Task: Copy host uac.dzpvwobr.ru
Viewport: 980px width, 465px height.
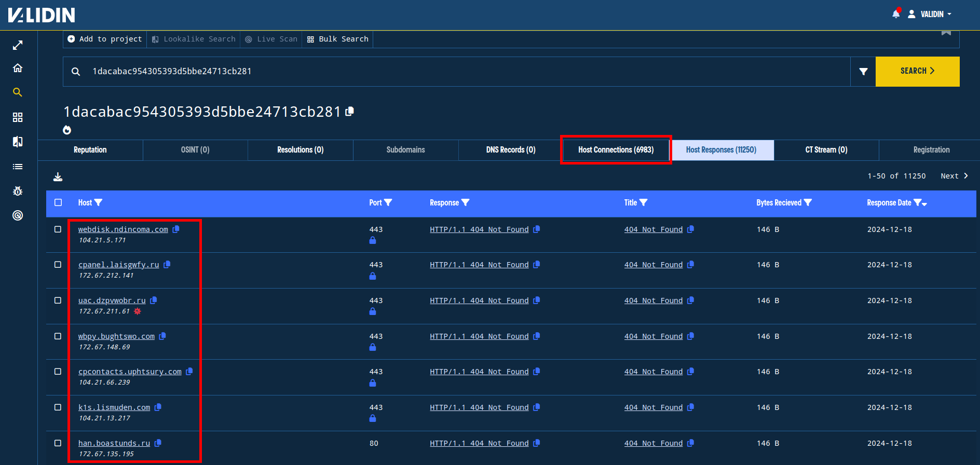Action: pos(154,300)
